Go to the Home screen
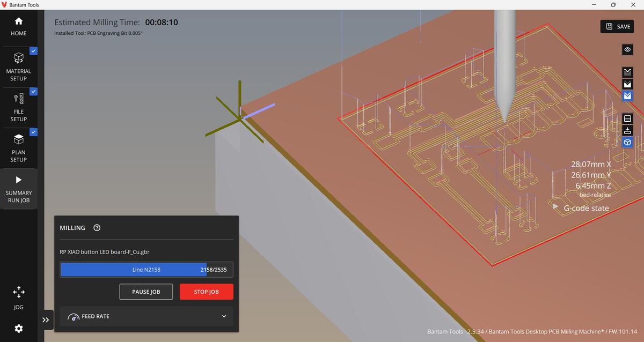 (x=19, y=26)
